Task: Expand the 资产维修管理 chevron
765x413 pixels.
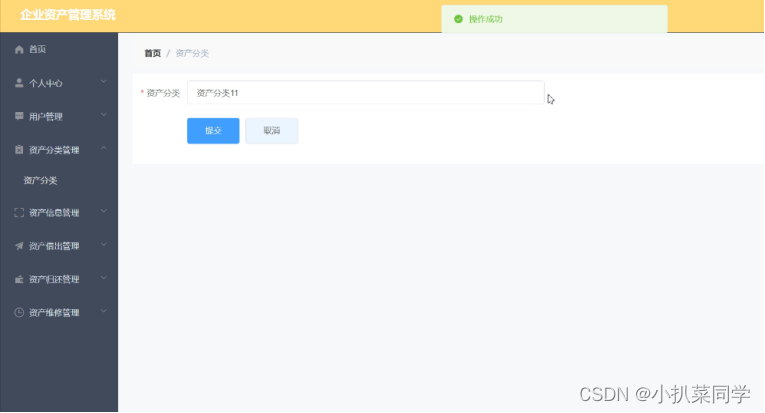Action: tap(104, 311)
